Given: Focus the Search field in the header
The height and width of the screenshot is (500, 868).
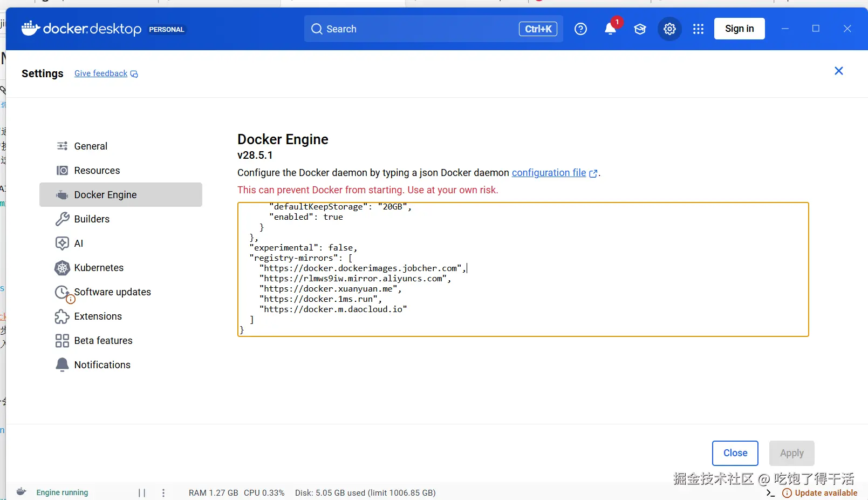Looking at the screenshot, I should (433, 29).
